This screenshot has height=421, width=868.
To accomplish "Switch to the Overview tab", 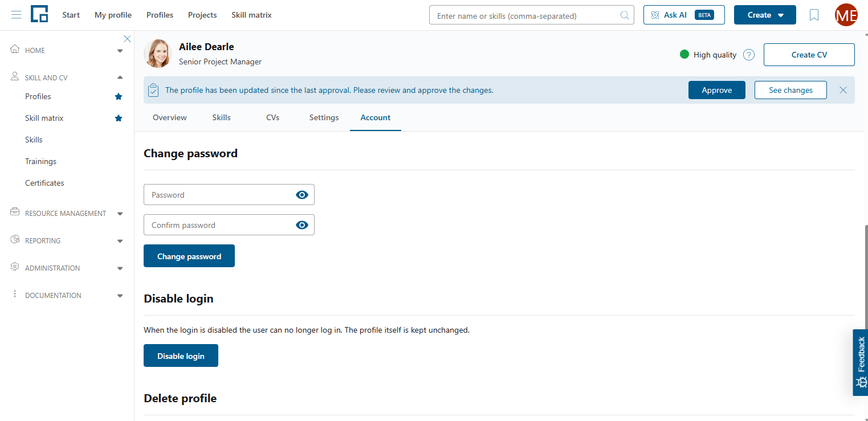I will (x=170, y=117).
